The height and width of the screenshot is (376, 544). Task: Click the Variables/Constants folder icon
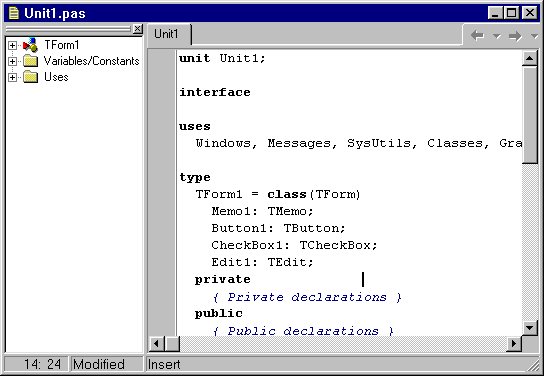click(x=31, y=61)
